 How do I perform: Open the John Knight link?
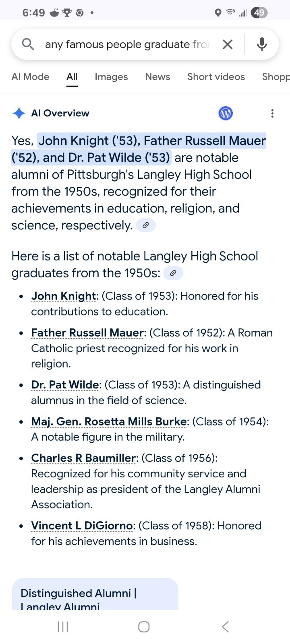tap(64, 296)
